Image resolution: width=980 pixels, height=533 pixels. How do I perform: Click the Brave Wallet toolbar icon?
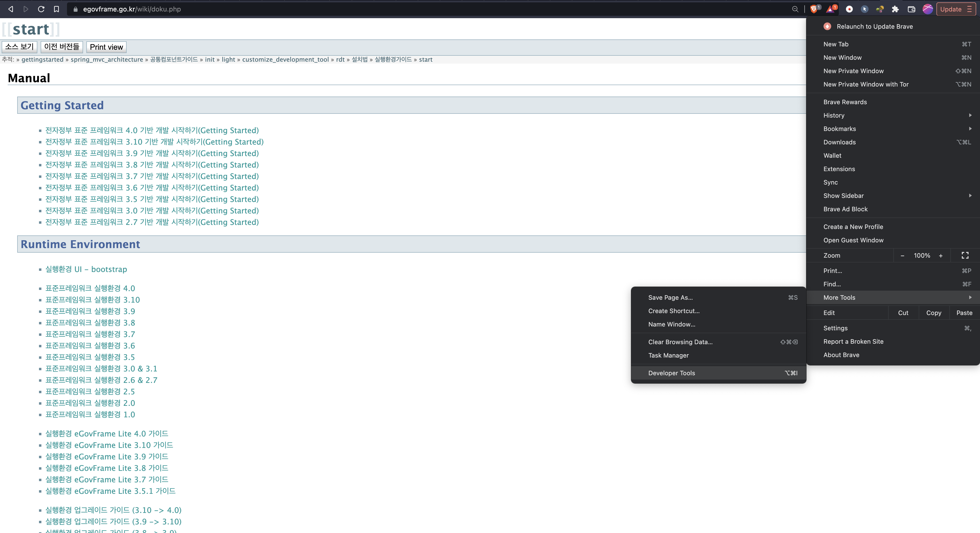pyautogui.click(x=911, y=9)
